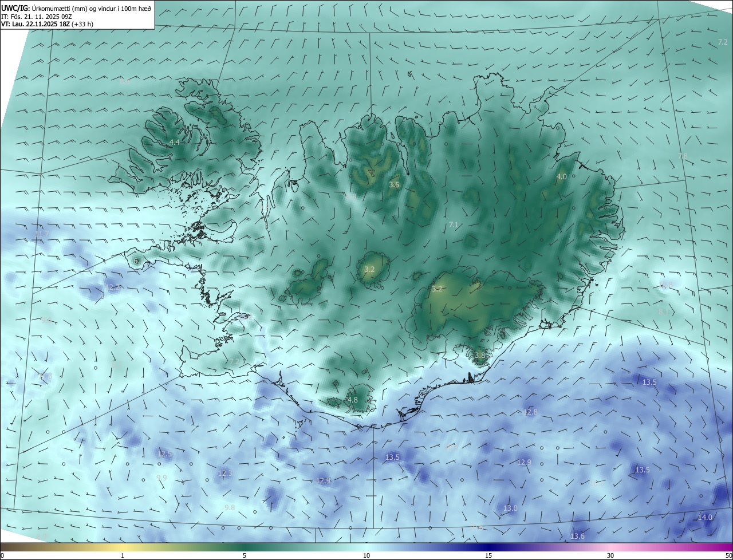Click the "7.1" value on the map

454,225
